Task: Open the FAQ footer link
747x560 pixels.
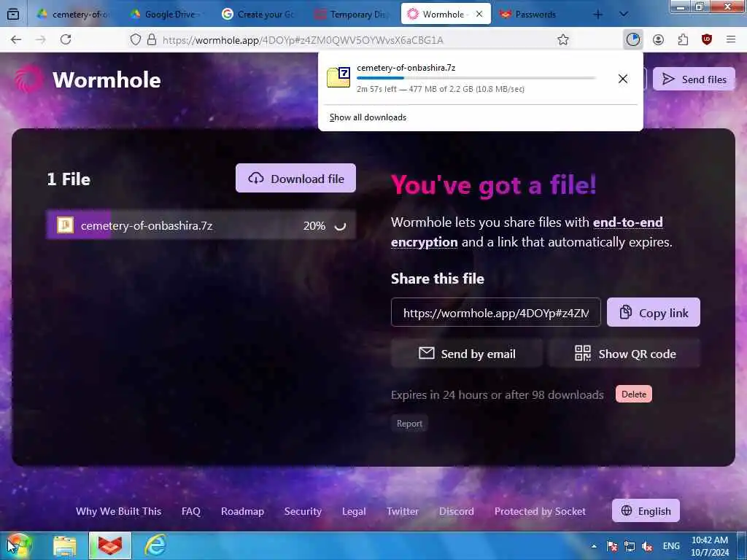Action: click(190, 511)
